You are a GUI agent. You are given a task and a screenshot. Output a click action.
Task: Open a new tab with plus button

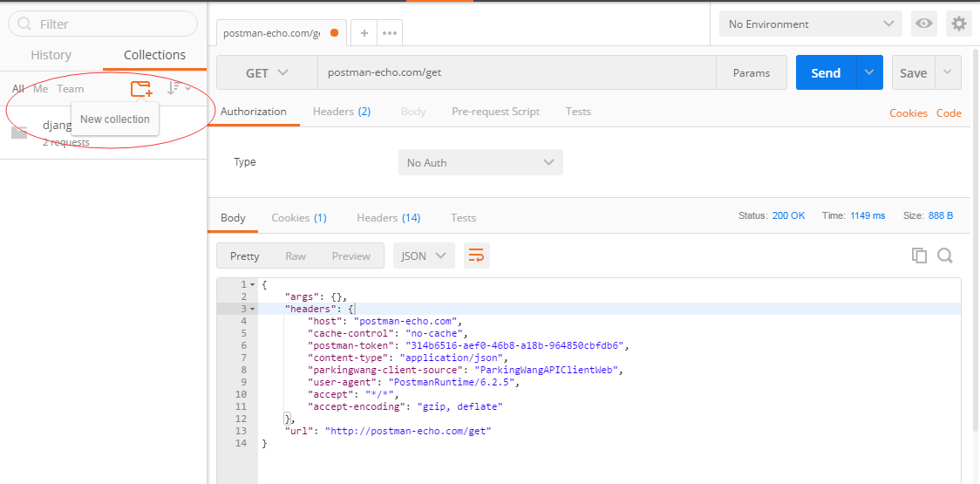click(364, 33)
